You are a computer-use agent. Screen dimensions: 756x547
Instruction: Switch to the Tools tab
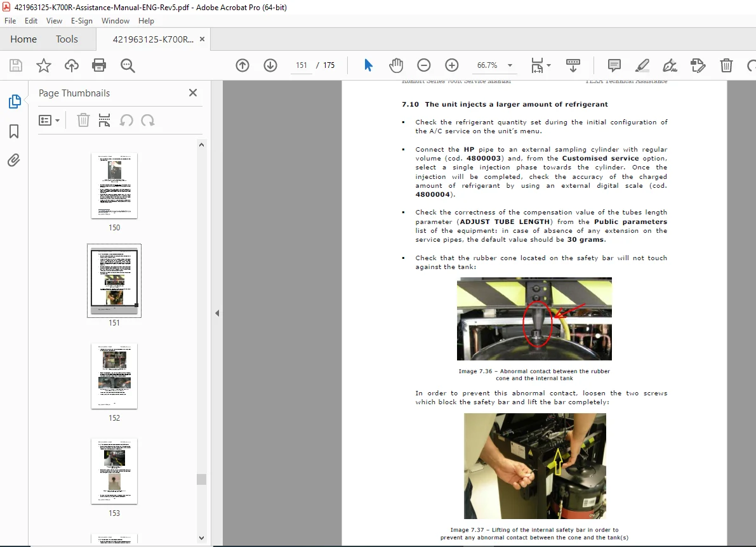click(x=67, y=39)
